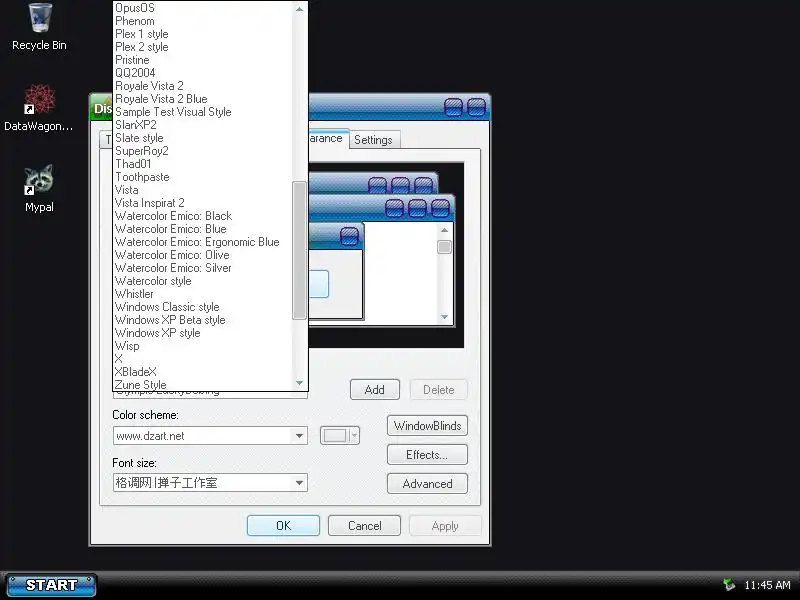Image resolution: width=800 pixels, height=600 pixels.
Task: Select Whistler style
Action: pos(203,294)
